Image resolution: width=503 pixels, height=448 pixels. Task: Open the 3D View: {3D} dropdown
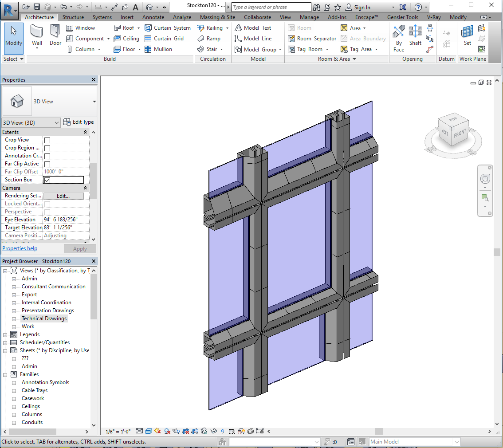31,122
